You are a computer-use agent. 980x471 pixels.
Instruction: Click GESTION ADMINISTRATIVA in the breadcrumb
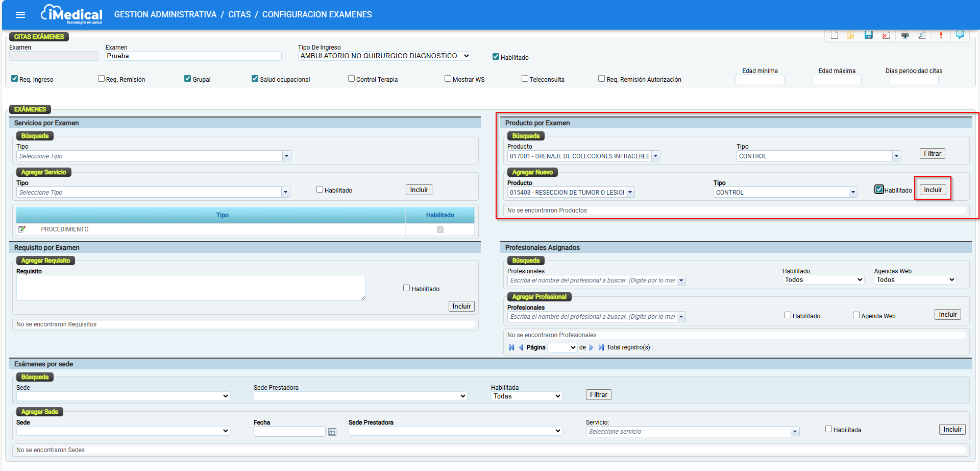tap(165, 15)
